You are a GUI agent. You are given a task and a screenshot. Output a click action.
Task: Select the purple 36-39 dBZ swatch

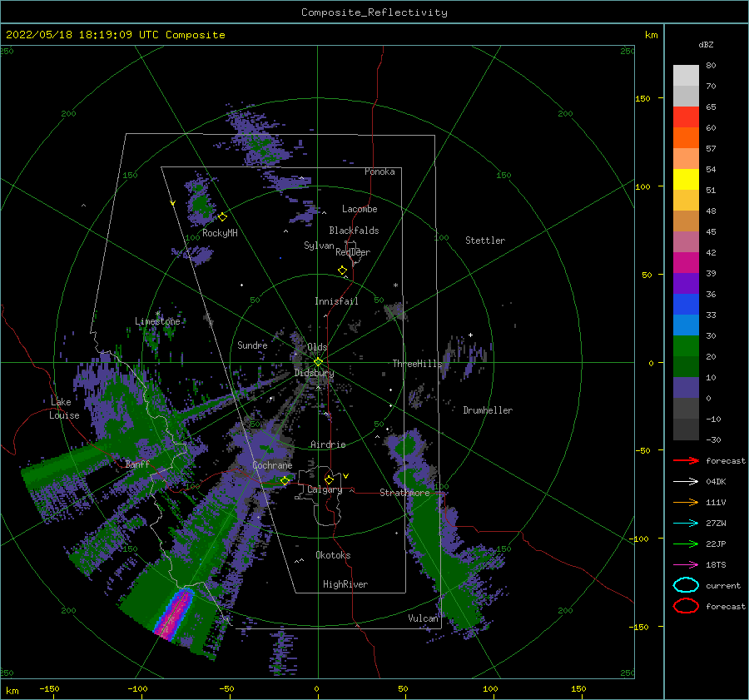pyautogui.click(x=686, y=283)
